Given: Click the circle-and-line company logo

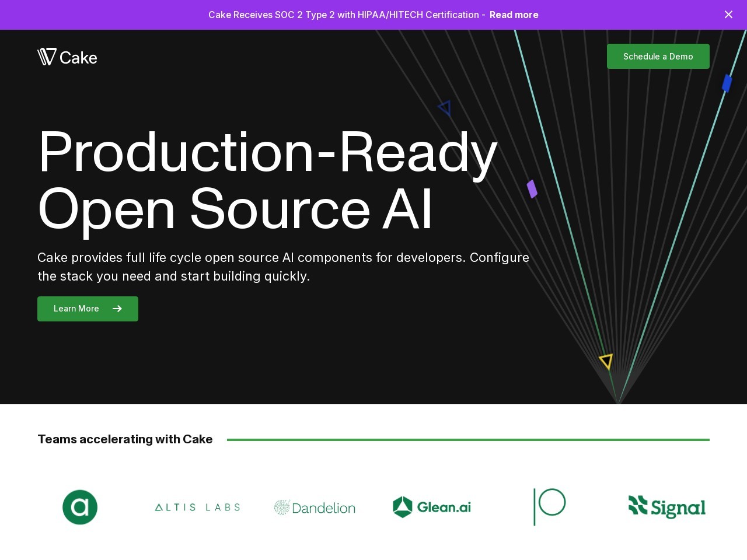Looking at the screenshot, I should [549, 506].
